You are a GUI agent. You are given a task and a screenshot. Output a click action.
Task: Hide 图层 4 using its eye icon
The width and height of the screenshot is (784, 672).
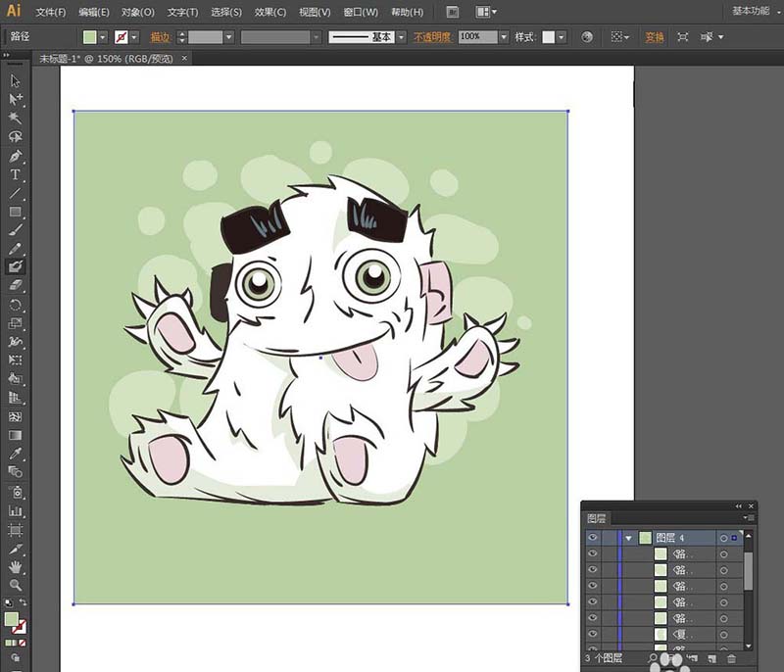[x=593, y=538]
